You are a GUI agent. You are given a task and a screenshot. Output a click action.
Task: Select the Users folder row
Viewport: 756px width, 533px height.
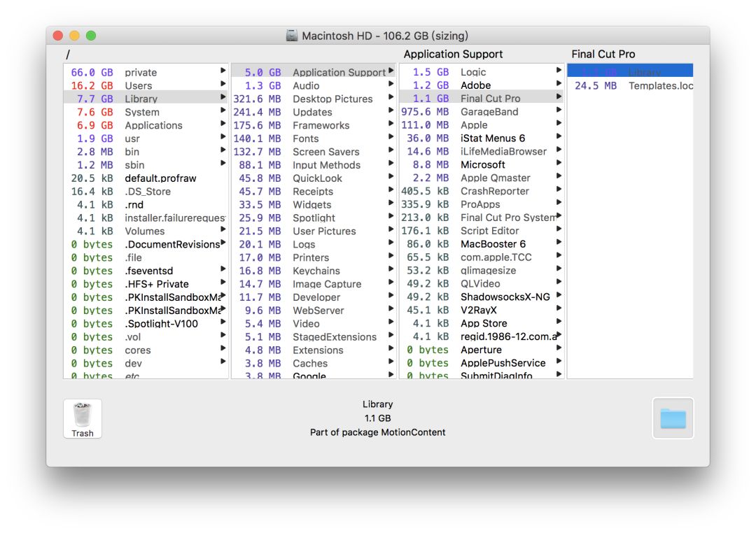tap(146, 86)
